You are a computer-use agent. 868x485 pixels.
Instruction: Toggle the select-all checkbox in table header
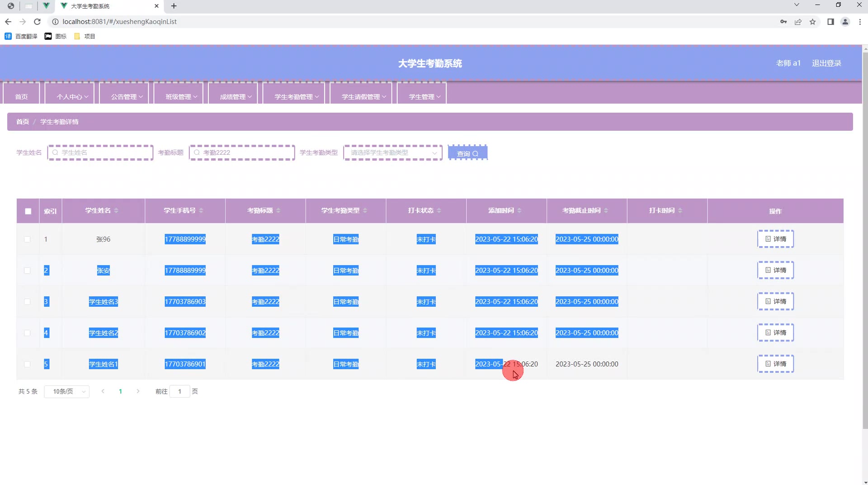pyautogui.click(x=28, y=211)
